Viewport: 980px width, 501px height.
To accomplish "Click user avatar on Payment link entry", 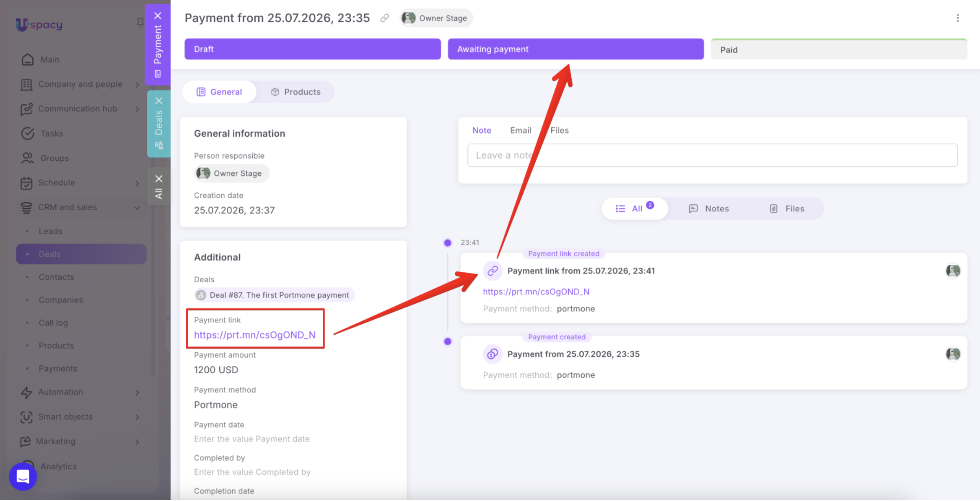I will (953, 271).
